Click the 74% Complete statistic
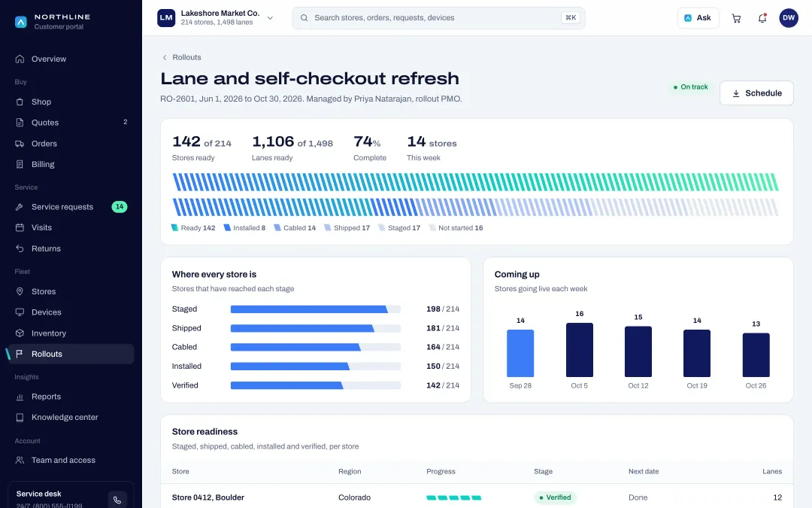 [370, 148]
